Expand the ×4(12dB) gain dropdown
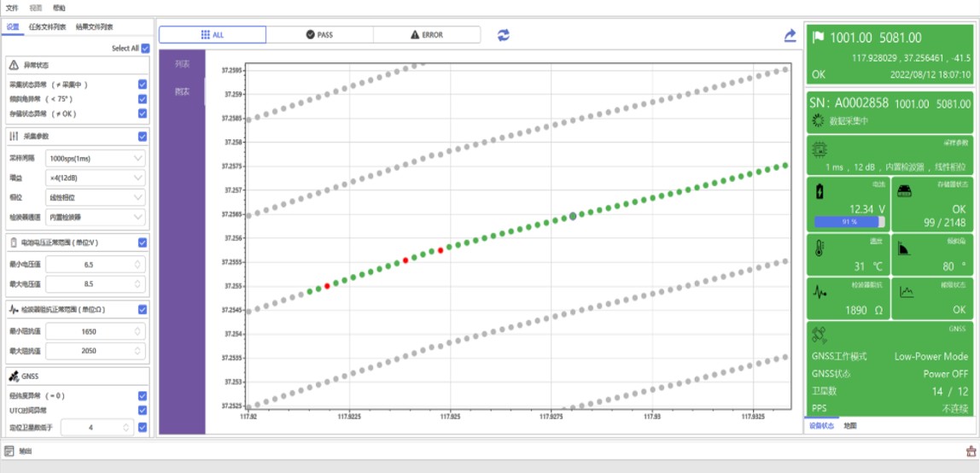Image resolution: width=980 pixels, height=473 pixels. point(96,178)
